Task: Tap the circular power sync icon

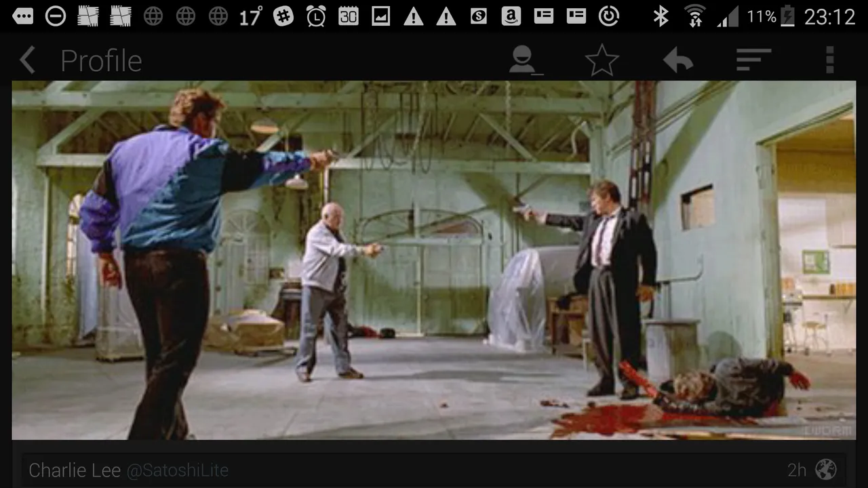Action: coord(609,16)
